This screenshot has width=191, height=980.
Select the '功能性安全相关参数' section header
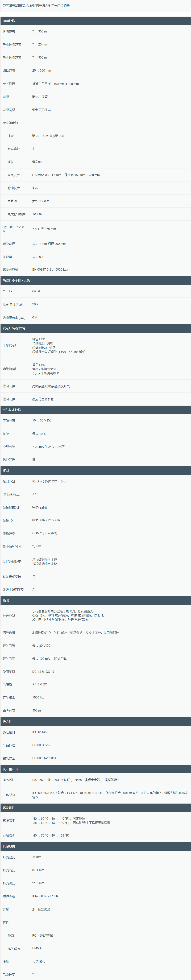pyautogui.click(x=95, y=280)
